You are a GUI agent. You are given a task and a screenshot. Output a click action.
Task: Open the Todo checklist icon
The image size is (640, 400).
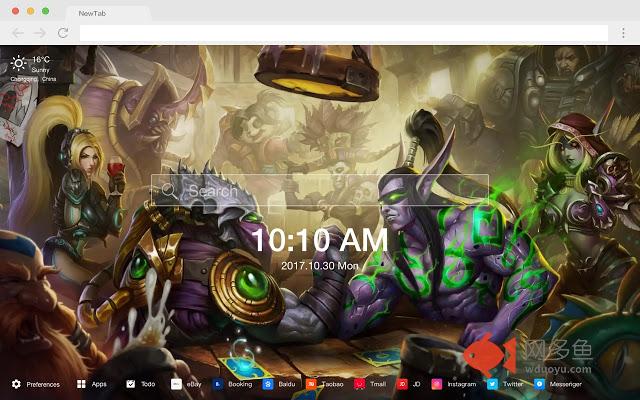[131, 384]
